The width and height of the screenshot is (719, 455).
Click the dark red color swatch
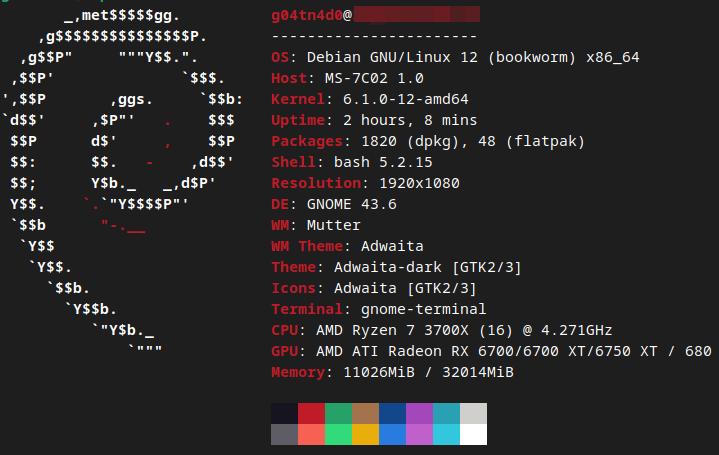click(311, 413)
